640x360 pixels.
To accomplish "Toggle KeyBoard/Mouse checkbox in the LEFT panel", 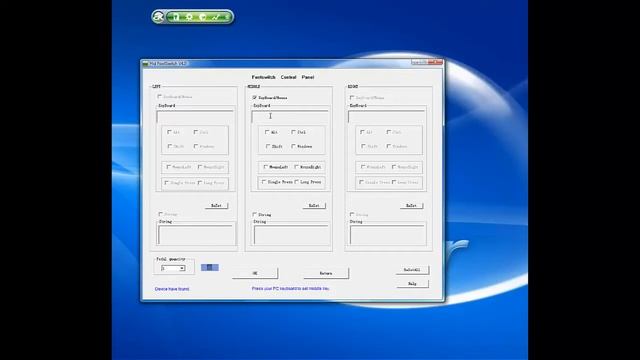I will coord(160,97).
